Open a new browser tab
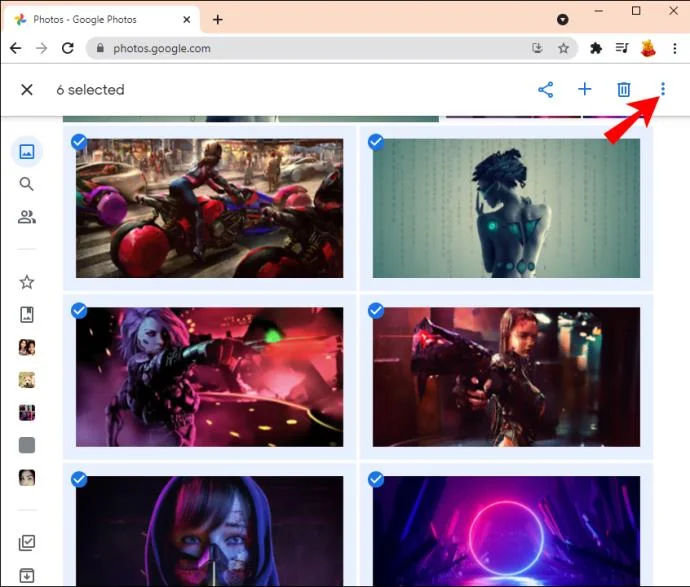 point(217,19)
